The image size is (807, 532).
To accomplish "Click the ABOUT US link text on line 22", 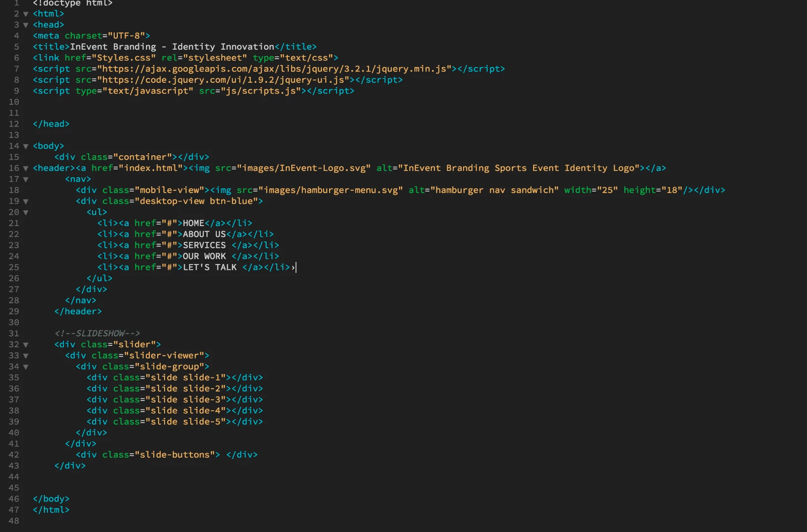I will [x=204, y=234].
